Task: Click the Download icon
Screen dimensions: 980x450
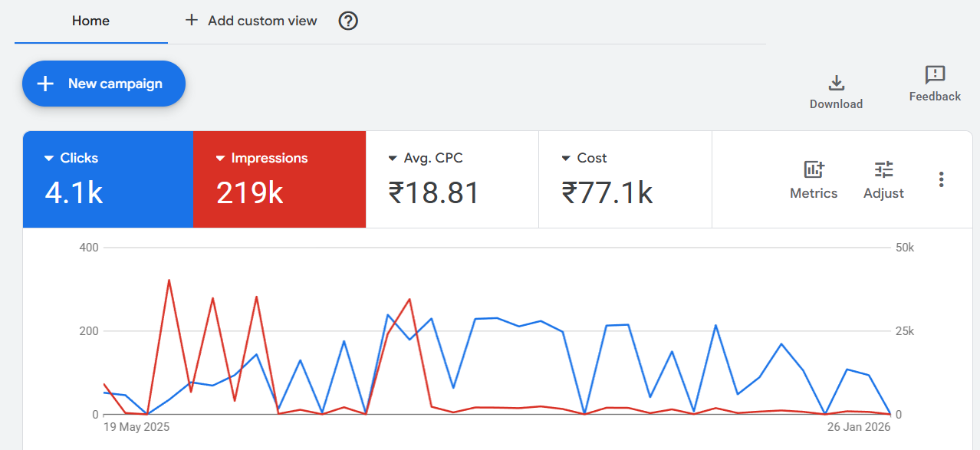Action: coord(836,83)
